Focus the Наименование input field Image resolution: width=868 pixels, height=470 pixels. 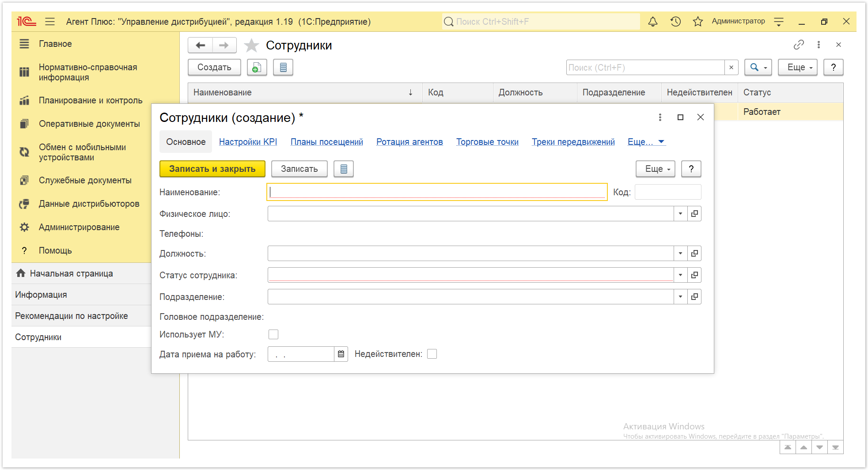pyautogui.click(x=437, y=192)
